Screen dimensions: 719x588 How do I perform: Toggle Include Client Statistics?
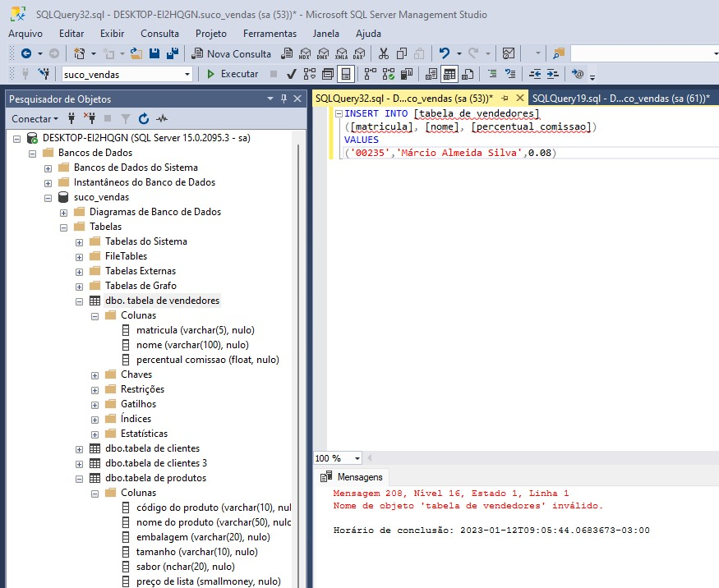pyautogui.click(x=407, y=74)
